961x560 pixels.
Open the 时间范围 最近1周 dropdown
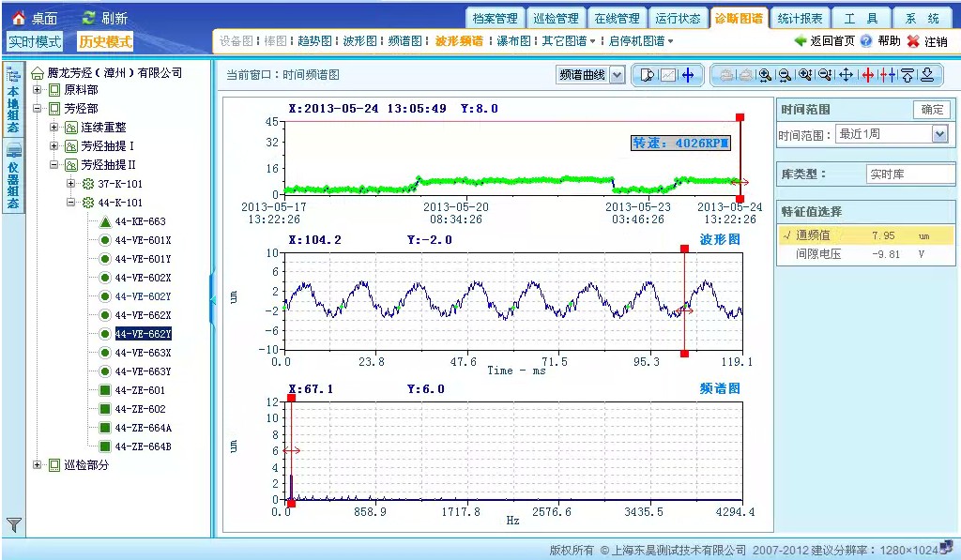point(892,134)
